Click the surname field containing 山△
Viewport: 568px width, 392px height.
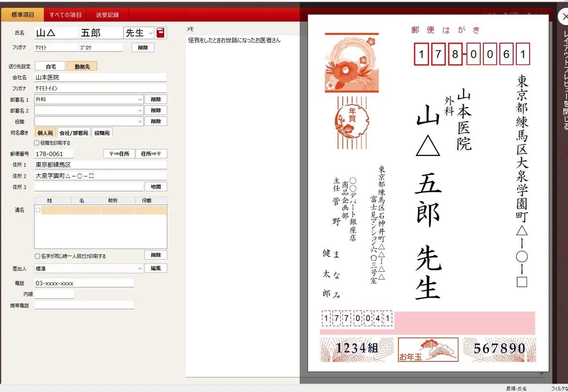tap(56, 33)
